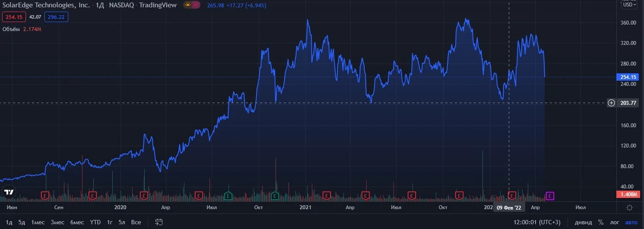Toggle percent scale mode
Viewport: 644px width, 229px height.
[601, 223]
